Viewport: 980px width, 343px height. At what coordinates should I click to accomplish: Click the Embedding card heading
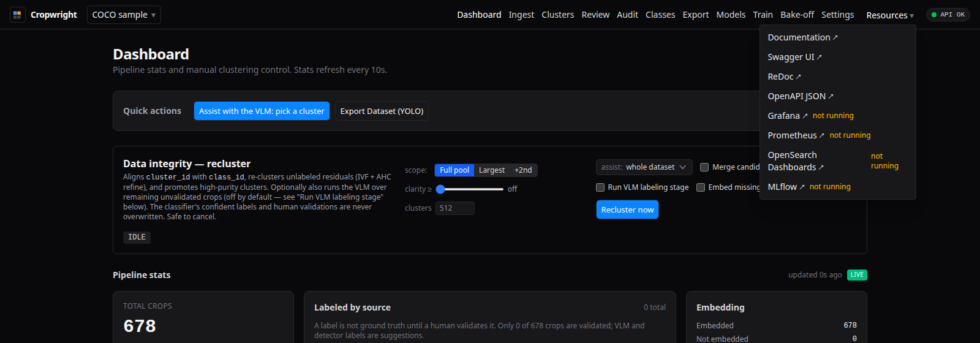(720, 307)
